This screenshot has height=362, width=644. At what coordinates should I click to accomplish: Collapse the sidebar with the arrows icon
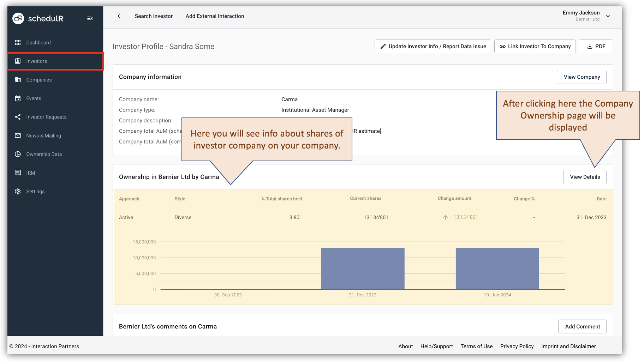90,18
